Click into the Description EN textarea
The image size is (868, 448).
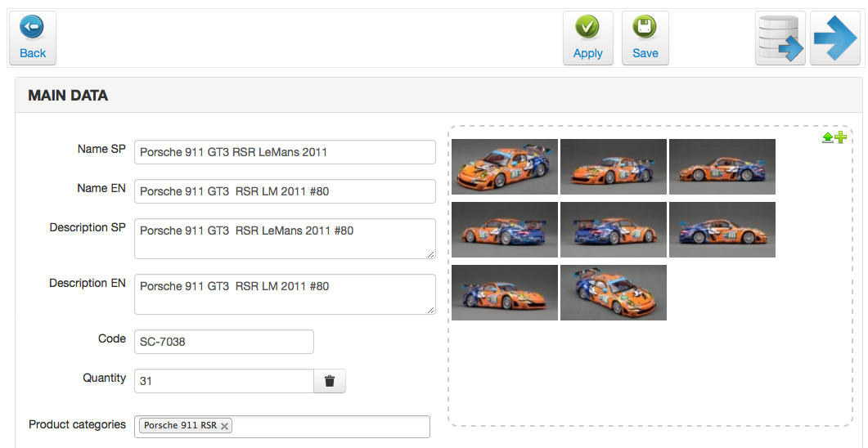(285, 295)
